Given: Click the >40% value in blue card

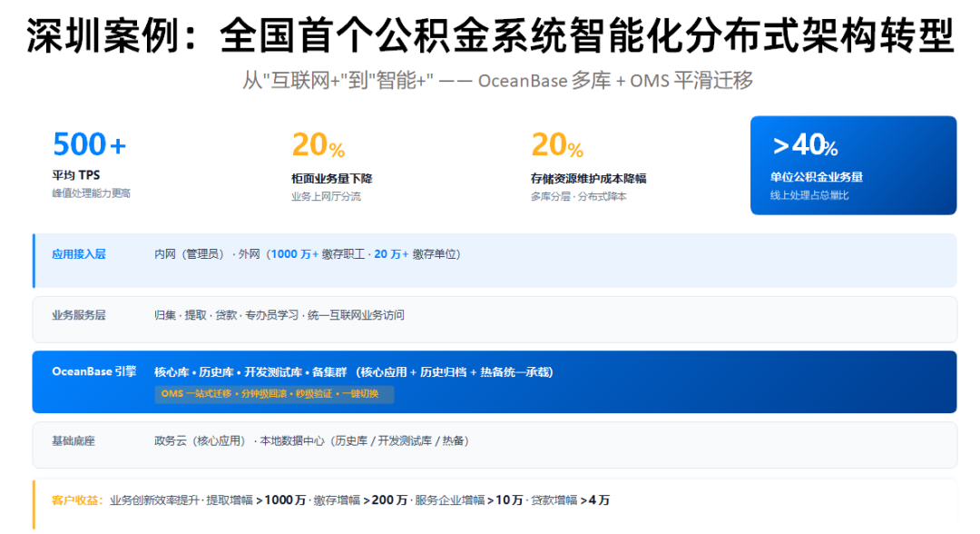Looking at the screenshot, I should click(x=805, y=145).
